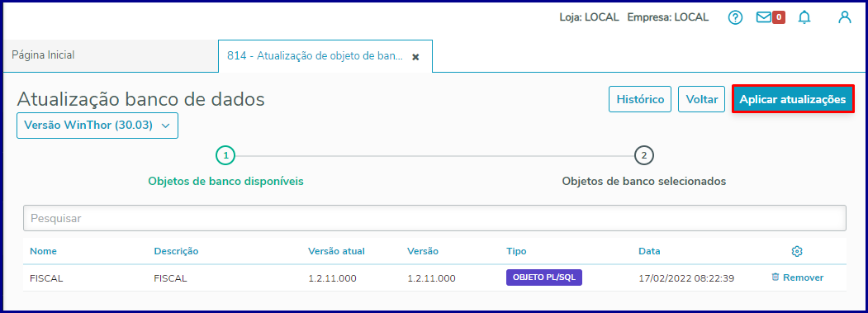Viewport: 868px width, 313px height.
Task: Open the notifications bell icon
Action: click(804, 17)
